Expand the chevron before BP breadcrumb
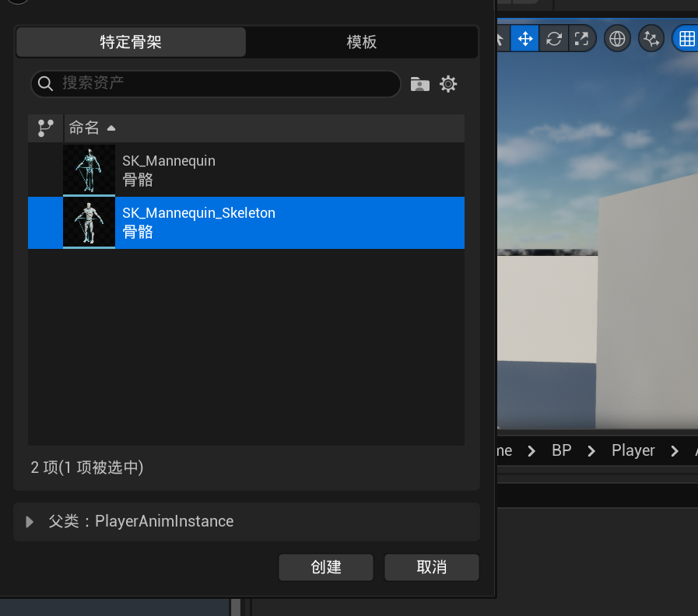The image size is (698, 616). [531, 451]
